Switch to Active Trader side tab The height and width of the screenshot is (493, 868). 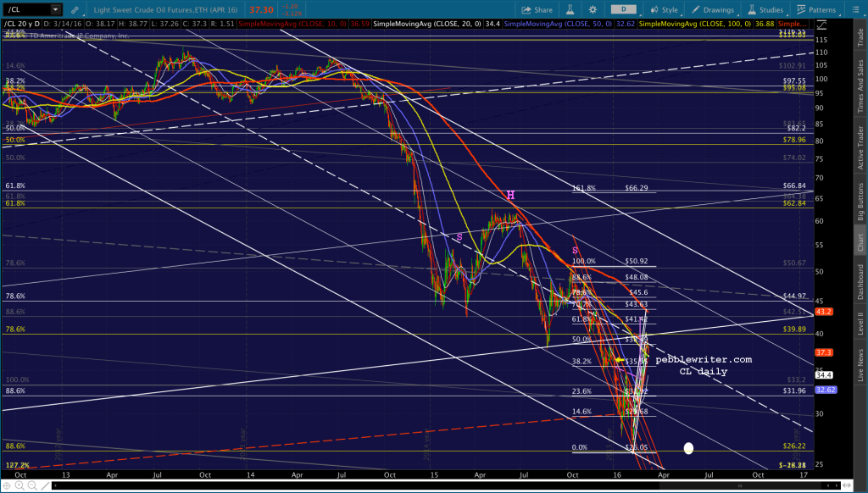tap(860, 147)
